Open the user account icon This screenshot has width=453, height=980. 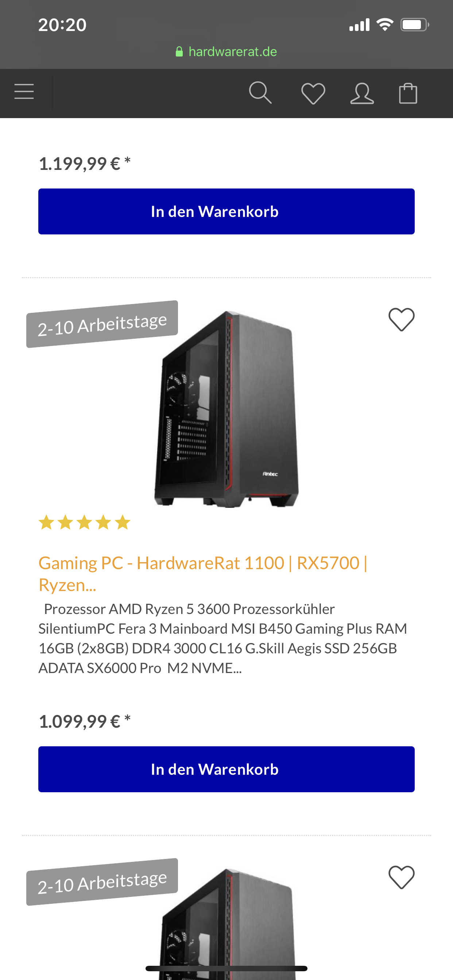click(362, 93)
